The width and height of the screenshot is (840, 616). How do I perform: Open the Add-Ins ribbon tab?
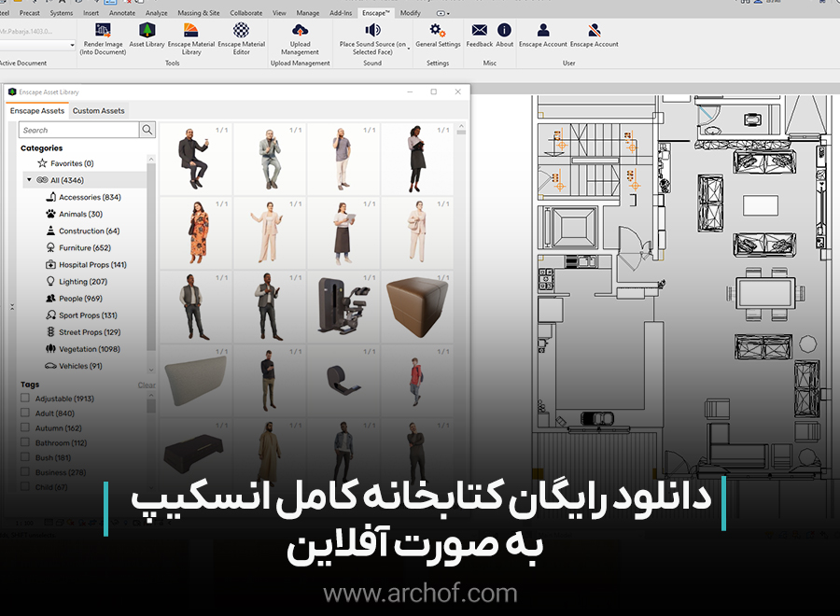341,13
